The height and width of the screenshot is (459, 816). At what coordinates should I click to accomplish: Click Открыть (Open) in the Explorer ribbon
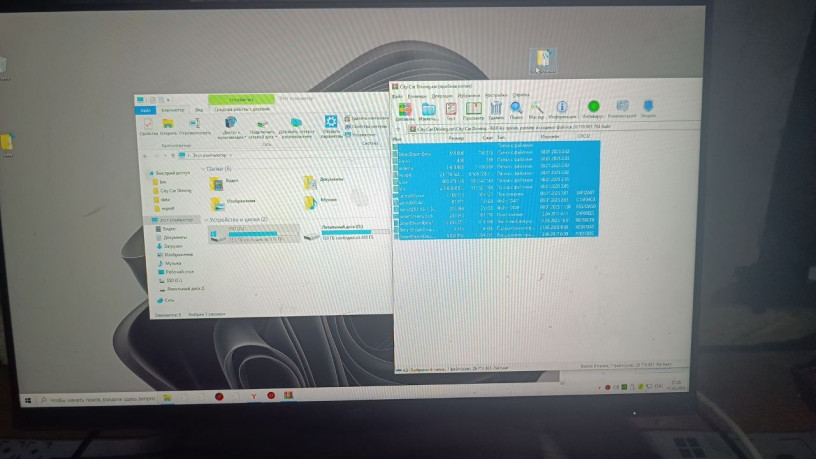click(168, 126)
